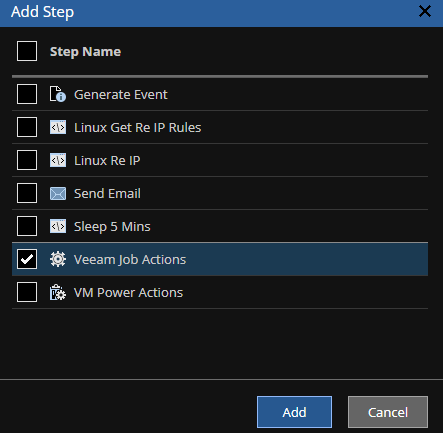This screenshot has height=433, width=443.
Task: Toggle the select-all checkbox beside Step Name
Action: [27, 51]
